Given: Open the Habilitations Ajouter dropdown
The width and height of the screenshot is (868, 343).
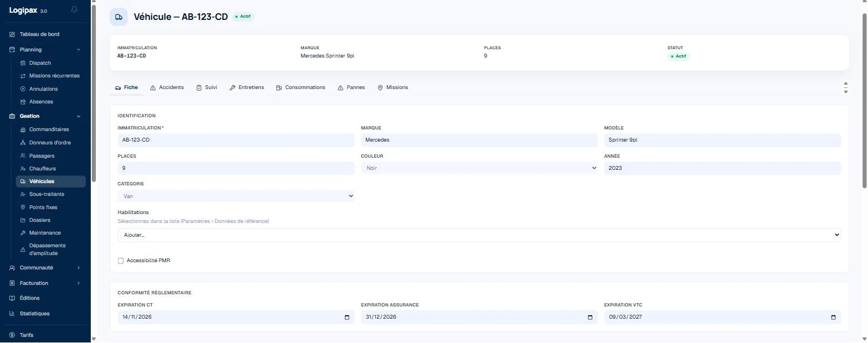Looking at the screenshot, I should [x=479, y=235].
